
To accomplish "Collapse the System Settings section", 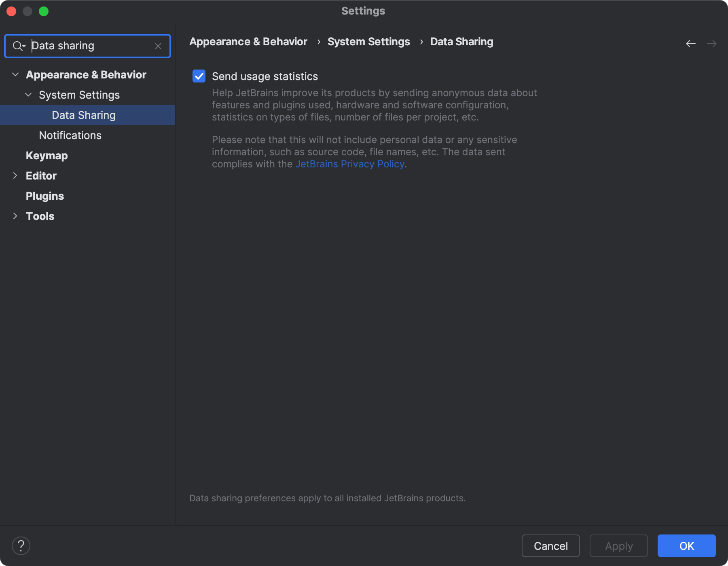I will [x=28, y=95].
